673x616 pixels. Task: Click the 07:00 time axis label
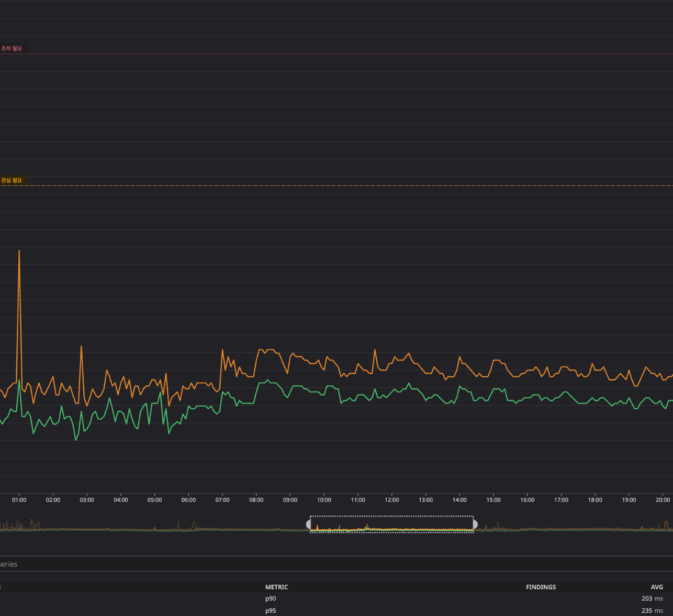click(222, 500)
